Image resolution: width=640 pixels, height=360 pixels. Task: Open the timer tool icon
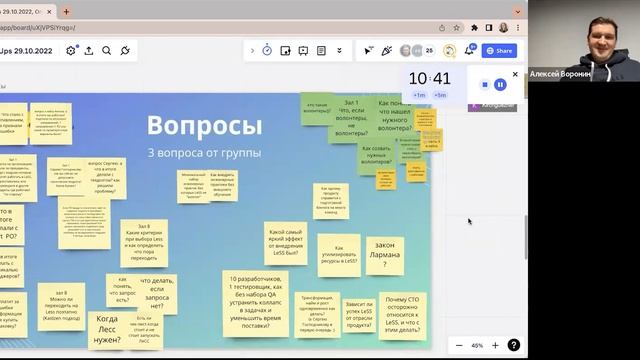click(267, 50)
